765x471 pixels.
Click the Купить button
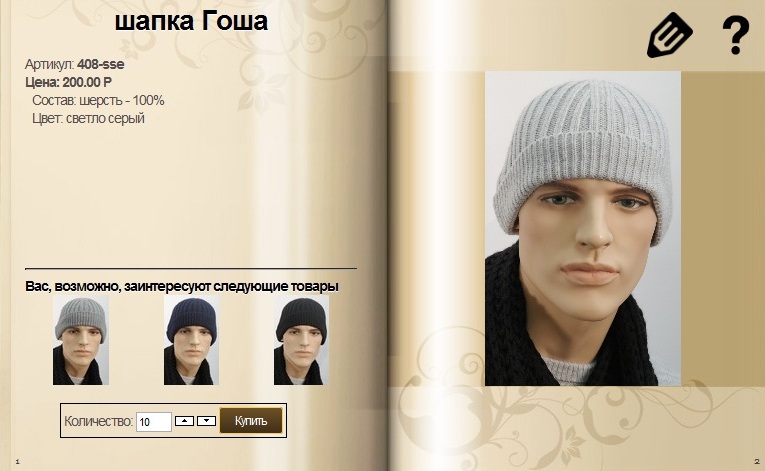click(251, 421)
